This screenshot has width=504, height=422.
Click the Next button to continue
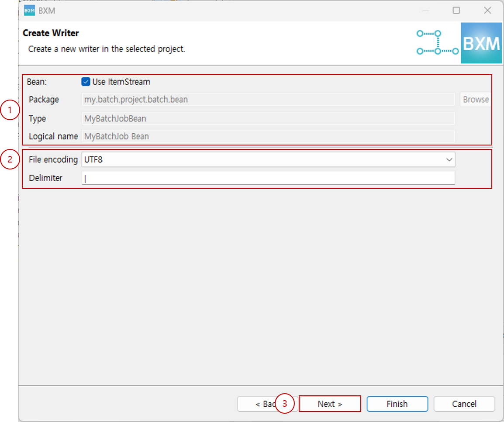pos(330,404)
